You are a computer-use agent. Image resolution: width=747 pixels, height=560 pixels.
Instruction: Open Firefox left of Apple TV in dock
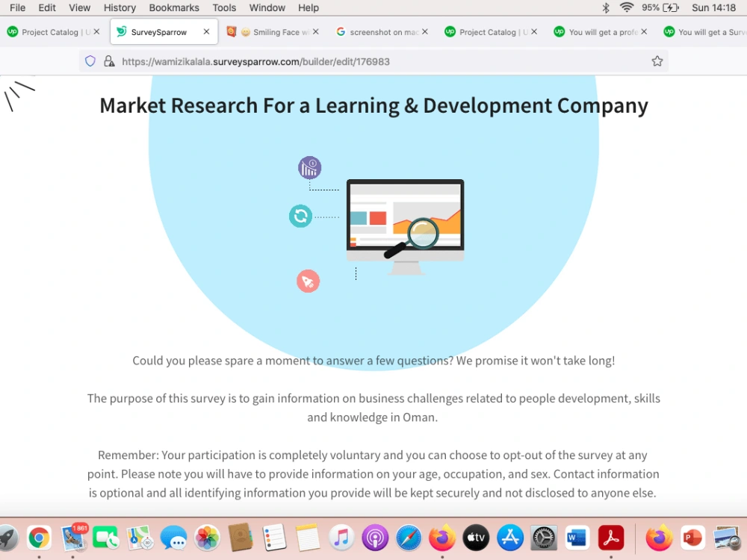[442, 538]
